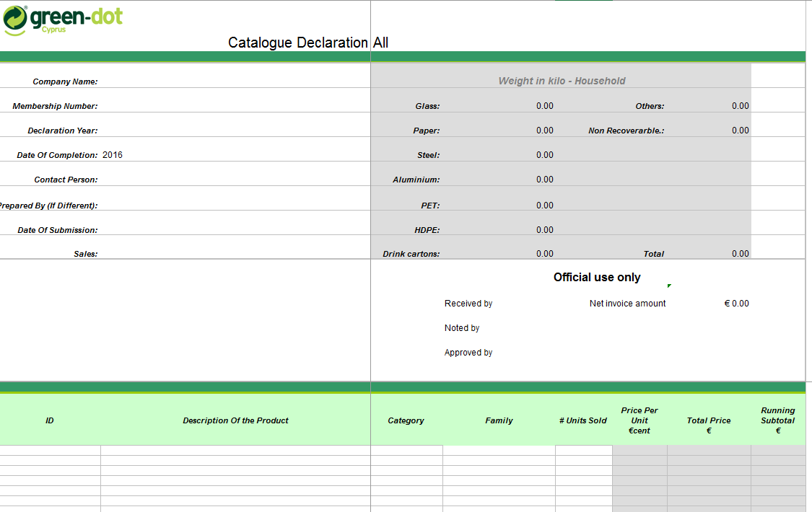Click the Approved by label
Screen dimensions: 812x512
468,353
